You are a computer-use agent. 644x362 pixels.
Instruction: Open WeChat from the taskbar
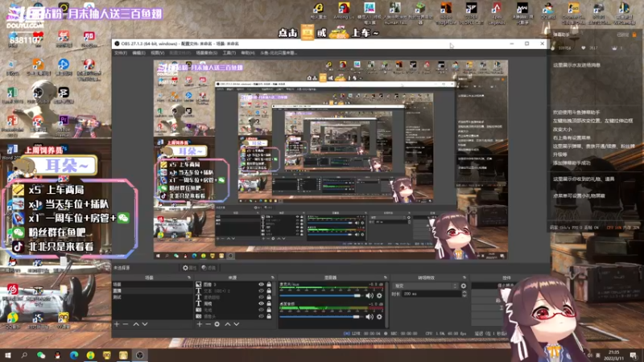[41, 355]
